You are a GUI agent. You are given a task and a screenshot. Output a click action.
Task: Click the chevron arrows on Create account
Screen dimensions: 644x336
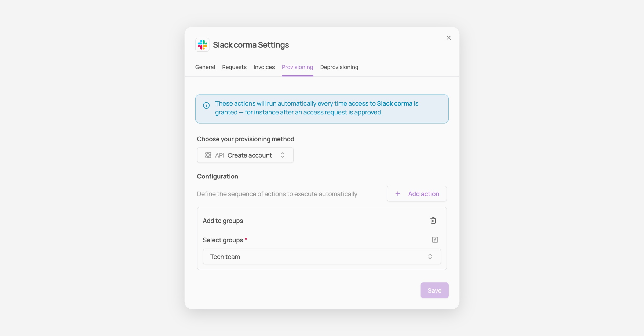[x=283, y=155]
